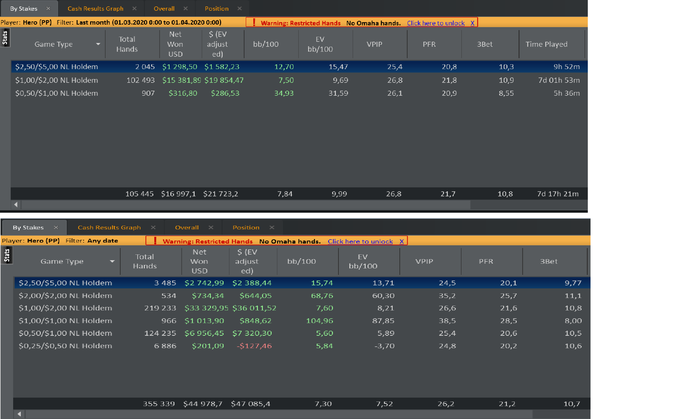Open the Stats side tab in bottom panel
This screenshot has height=419, width=700.
pos(7,256)
